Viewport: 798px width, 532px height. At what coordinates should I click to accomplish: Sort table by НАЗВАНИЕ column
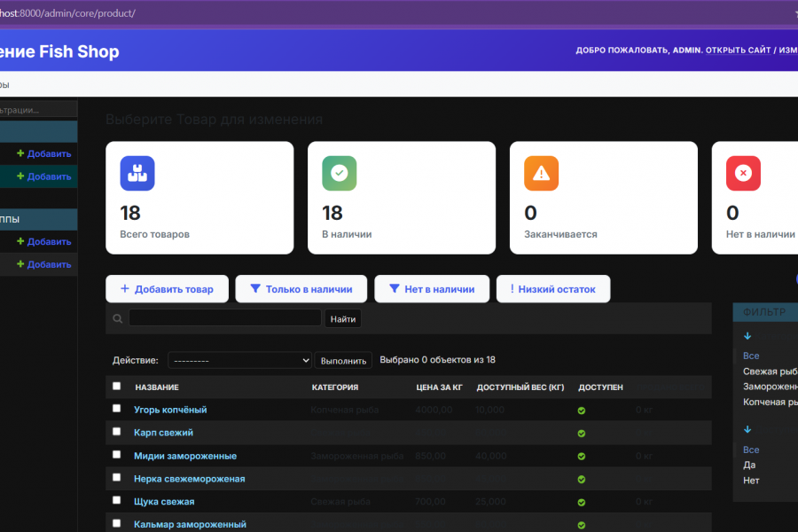157,387
